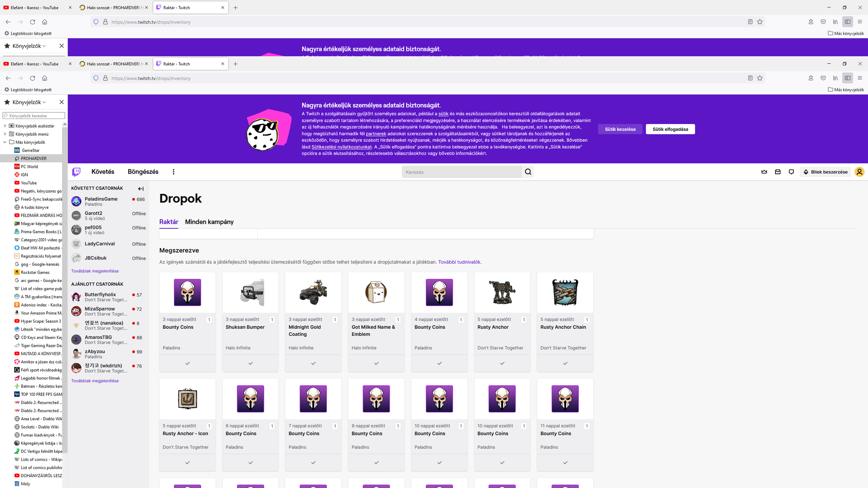Screen dimensions: 868x488
Task: Open the GameStar bookmark
Action: (x=31, y=150)
